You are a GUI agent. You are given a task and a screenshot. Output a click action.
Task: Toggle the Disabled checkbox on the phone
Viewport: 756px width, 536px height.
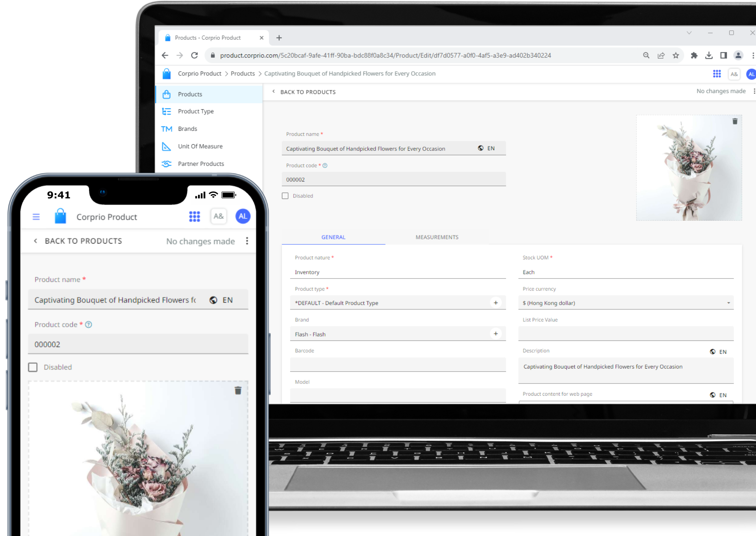33,367
